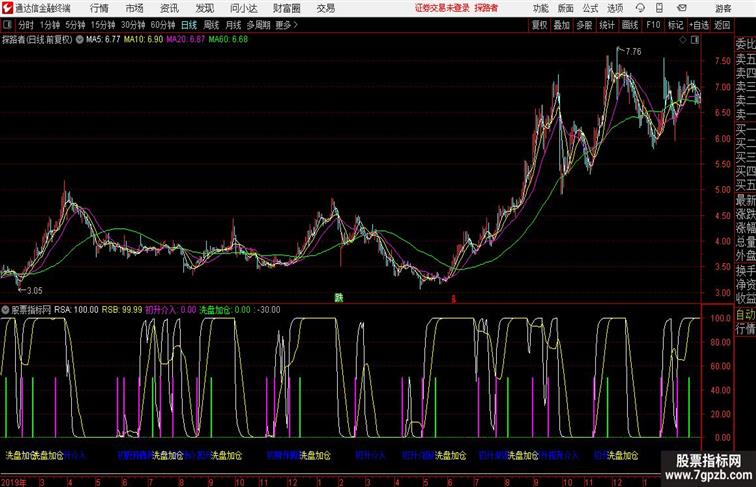Click the 7.76 high price label
Image resolution: width=756 pixels, height=487 pixels.
click(x=633, y=52)
